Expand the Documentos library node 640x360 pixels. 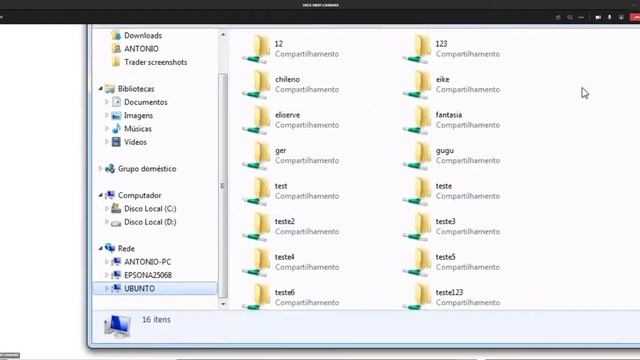[107, 102]
